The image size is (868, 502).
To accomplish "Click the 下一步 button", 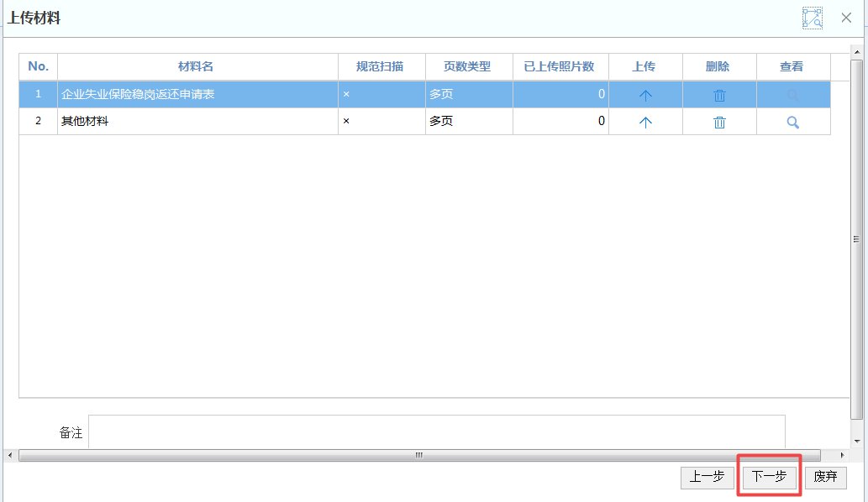I will 769,477.
